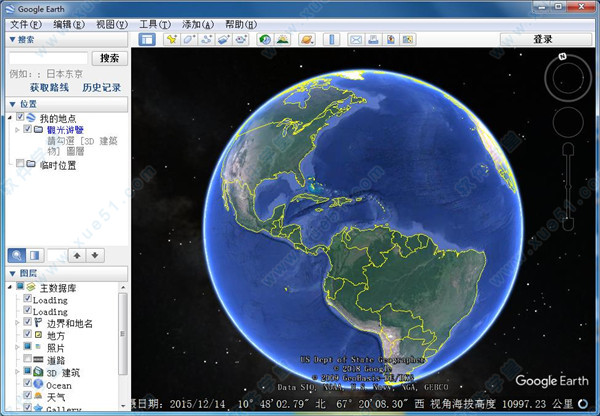This screenshot has height=416, width=600.
Task: Click the Add Placemark pushpin icon
Action: (x=172, y=39)
